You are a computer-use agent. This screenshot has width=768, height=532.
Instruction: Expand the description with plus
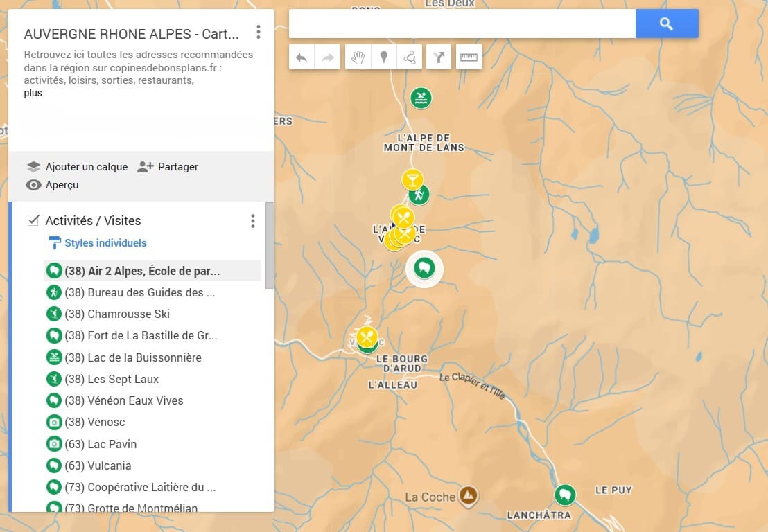coord(33,93)
